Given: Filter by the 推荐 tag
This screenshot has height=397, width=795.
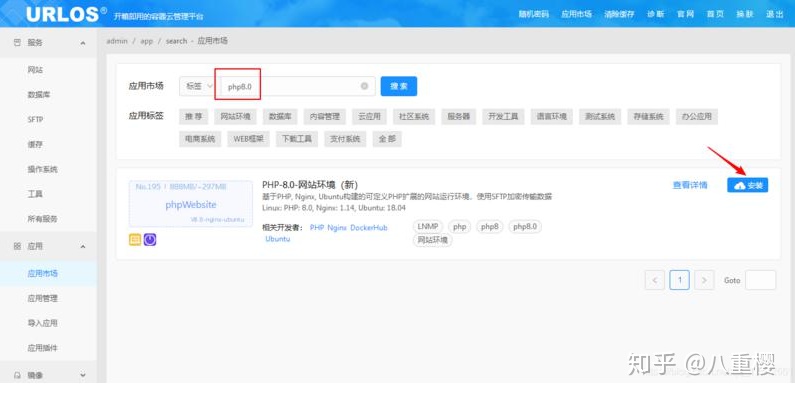Looking at the screenshot, I should [x=194, y=117].
